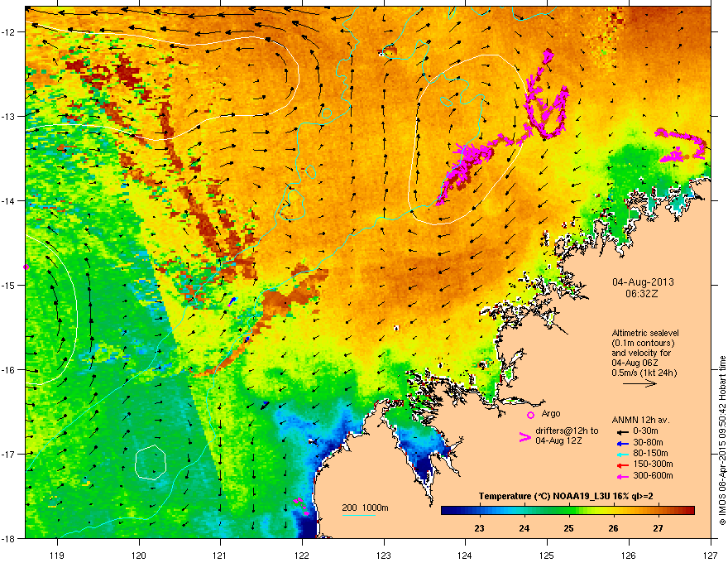Click the cyan 80-150m arrow legend symbol

click(x=623, y=455)
